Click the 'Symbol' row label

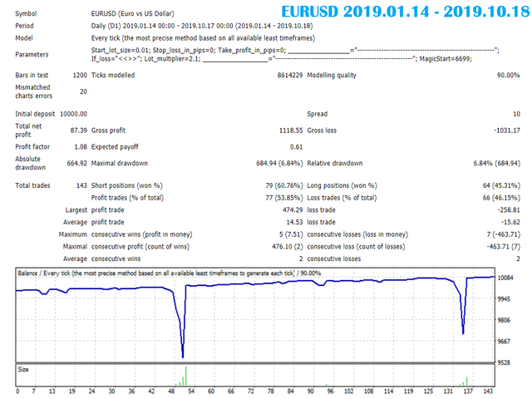point(26,13)
